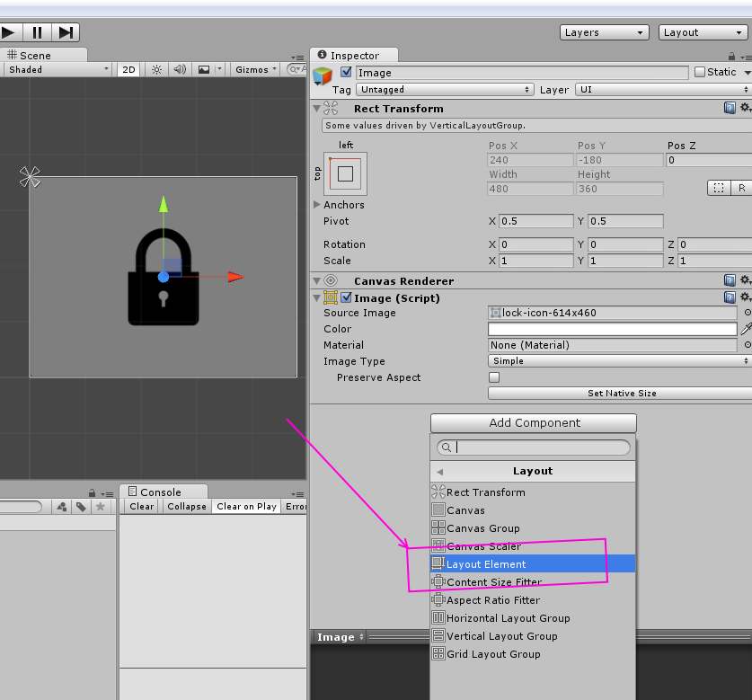Toggle Image (Script) enabled checkbox
Image resolution: width=752 pixels, height=700 pixels.
tap(346, 297)
